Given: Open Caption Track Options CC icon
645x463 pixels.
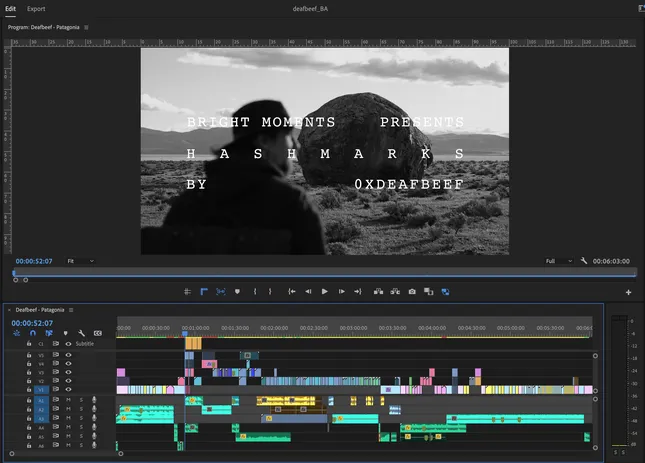Looking at the screenshot, I should (x=97, y=333).
